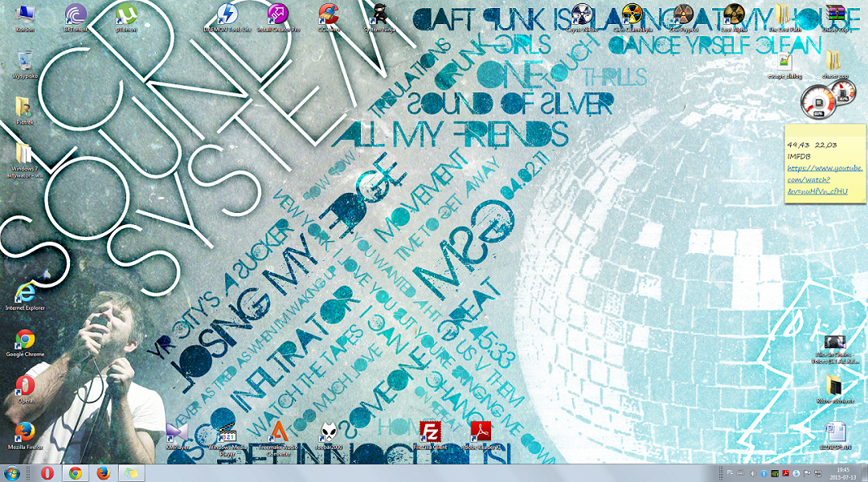Select the folder icon with film strip
Image resolution: width=868 pixels, height=482 pixels.
[x=835, y=390]
